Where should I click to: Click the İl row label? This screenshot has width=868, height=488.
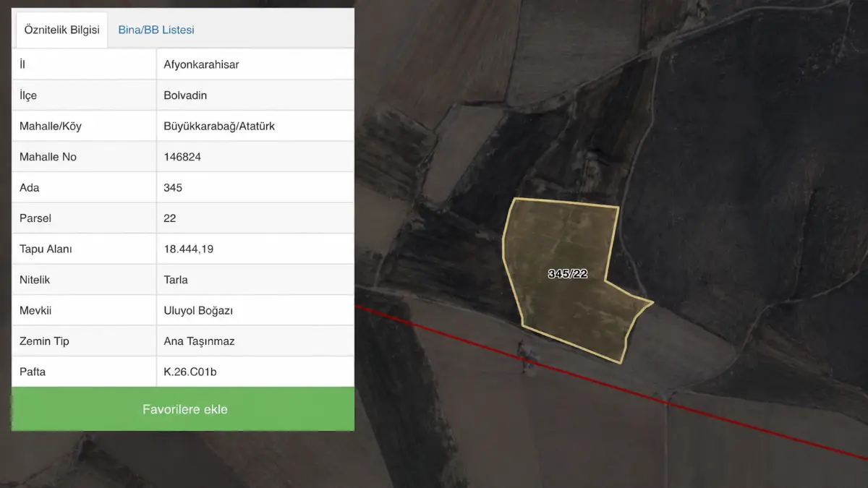84,64
